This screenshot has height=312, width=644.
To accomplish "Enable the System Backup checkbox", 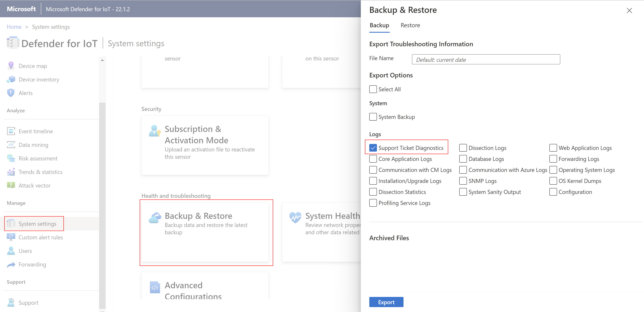I will coord(373,117).
